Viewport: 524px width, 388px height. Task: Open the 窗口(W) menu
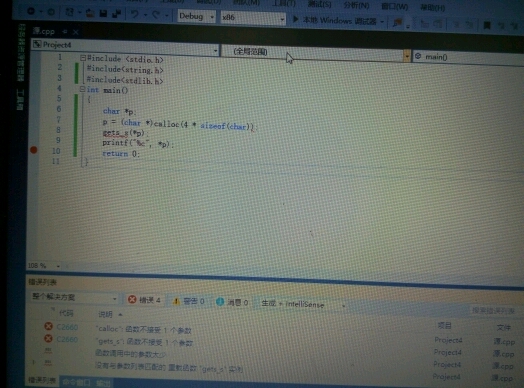[x=395, y=6]
